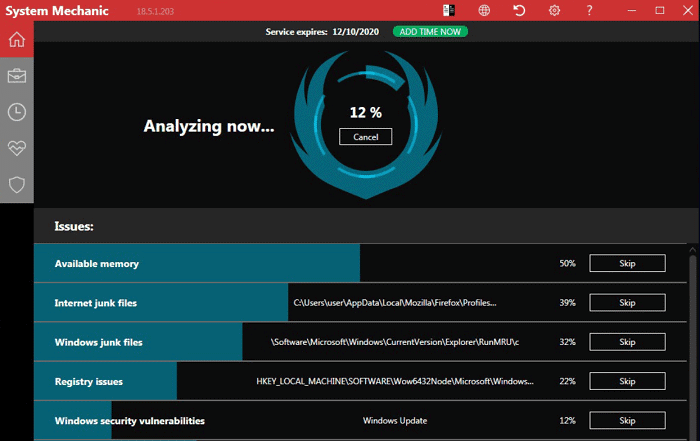Click the ADD TIME NOW button
The width and height of the screenshot is (700, 441).
(x=430, y=32)
